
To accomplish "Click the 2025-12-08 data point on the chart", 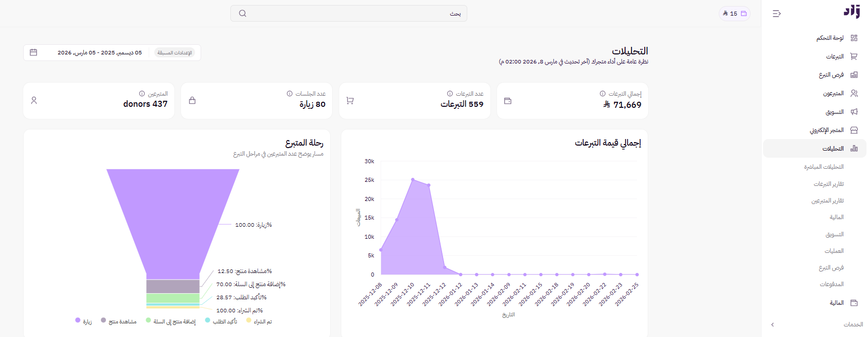I will click(x=381, y=250).
